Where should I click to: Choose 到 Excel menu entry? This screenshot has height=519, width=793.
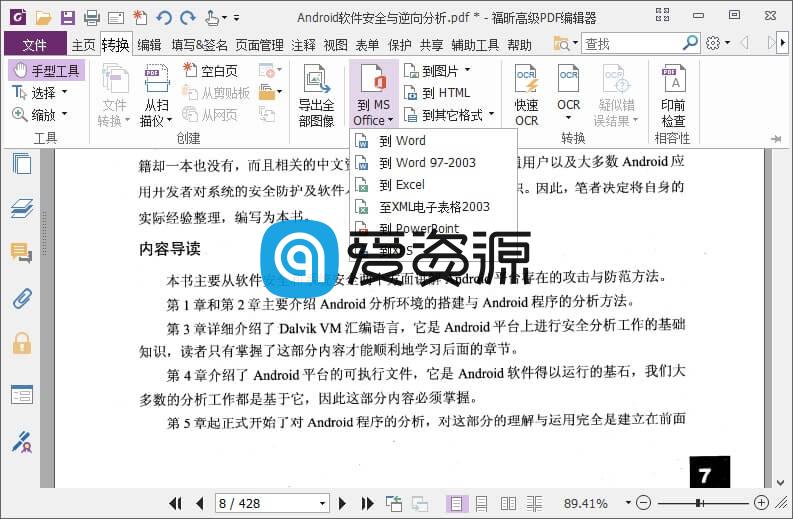coord(434,185)
